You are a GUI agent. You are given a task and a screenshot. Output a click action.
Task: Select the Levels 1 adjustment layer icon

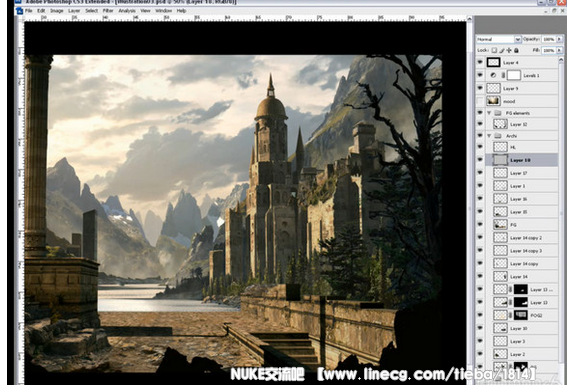pyautogui.click(x=493, y=75)
